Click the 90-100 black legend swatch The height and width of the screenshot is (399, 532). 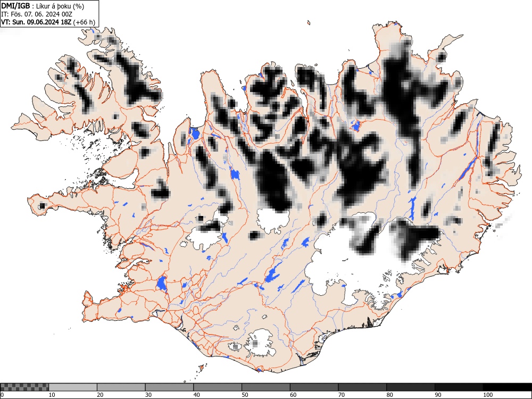pos(459,387)
